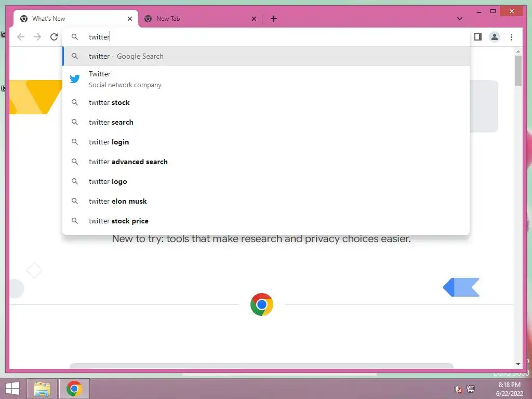Select Twitter Social network company suggestion
532x399 pixels.
[266, 79]
